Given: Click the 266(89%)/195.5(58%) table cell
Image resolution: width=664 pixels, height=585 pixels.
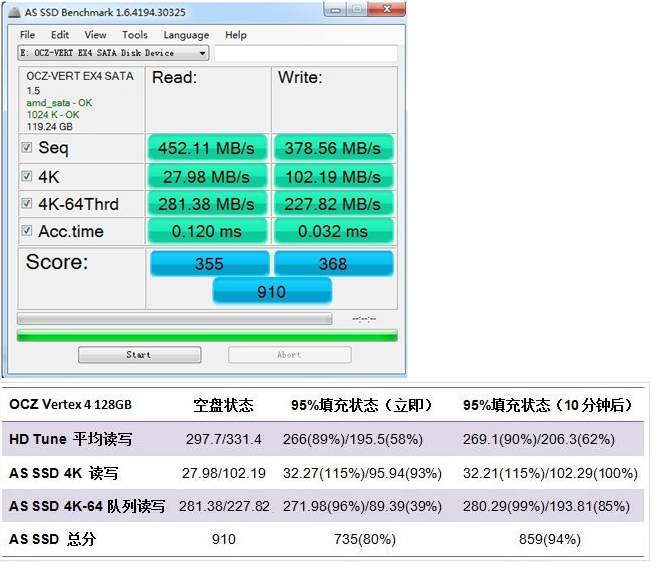Looking at the screenshot, I should point(353,439).
